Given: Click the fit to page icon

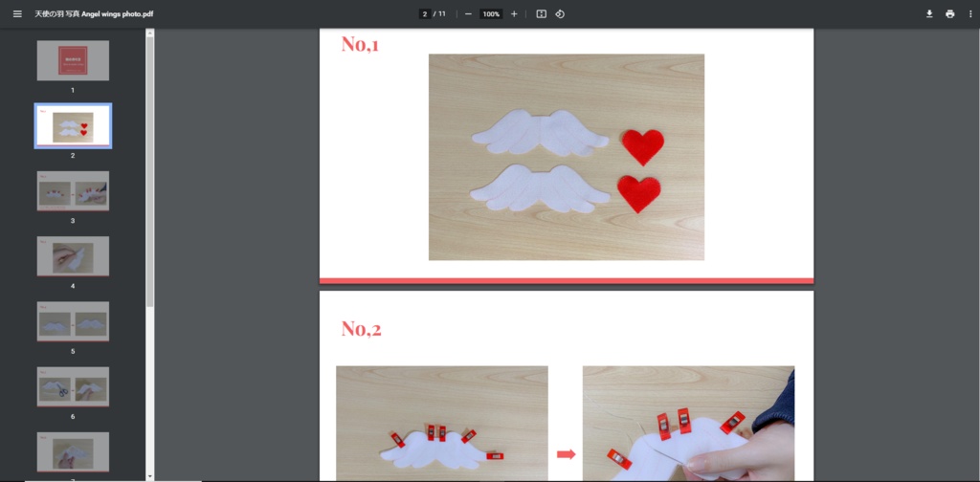Looking at the screenshot, I should tap(542, 13).
